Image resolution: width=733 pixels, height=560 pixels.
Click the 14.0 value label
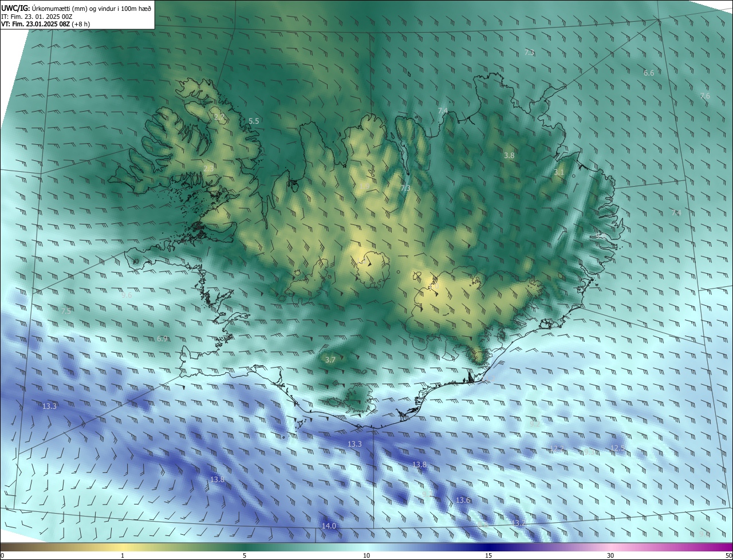[x=329, y=526]
